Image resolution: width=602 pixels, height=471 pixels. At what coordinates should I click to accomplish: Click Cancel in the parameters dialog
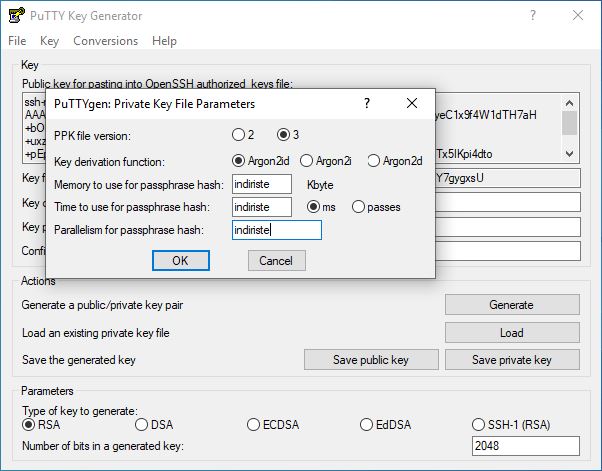coord(276,261)
